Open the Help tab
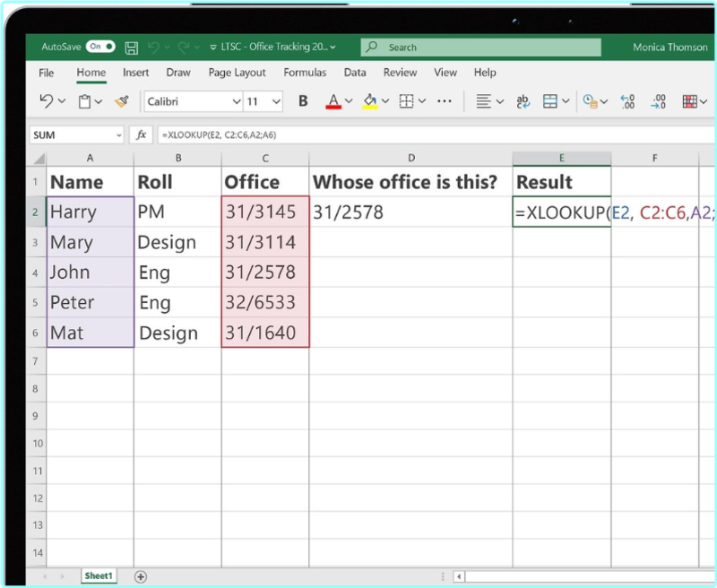The height and width of the screenshot is (588, 717). pyautogui.click(x=485, y=73)
